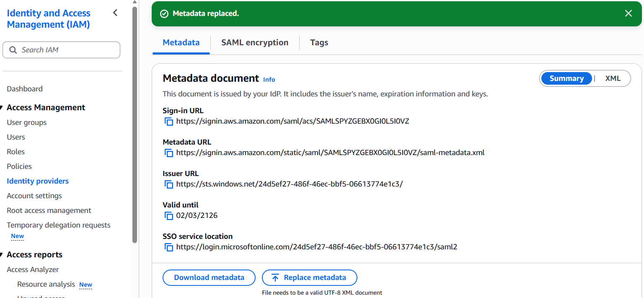The image size is (644, 298).
Task: Open Info link for Metadata document
Action: [269, 80]
